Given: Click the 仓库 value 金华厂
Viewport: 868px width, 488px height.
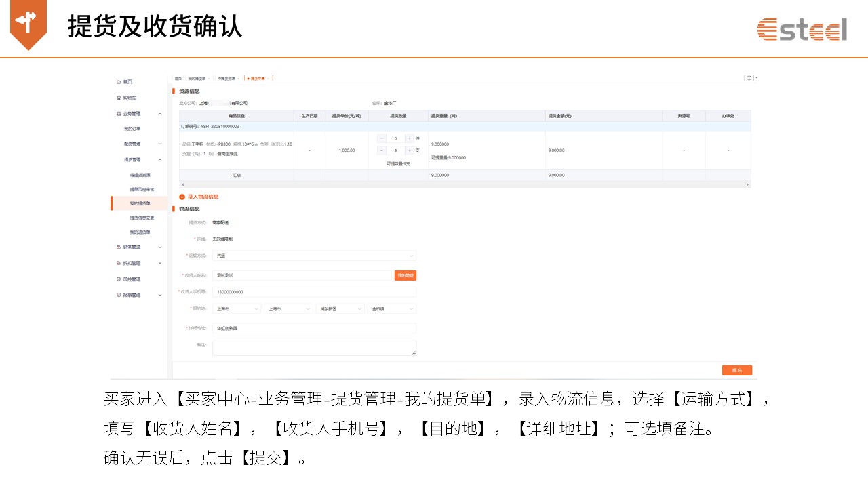Looking at the screenshot, I should [x=390, y=103].
